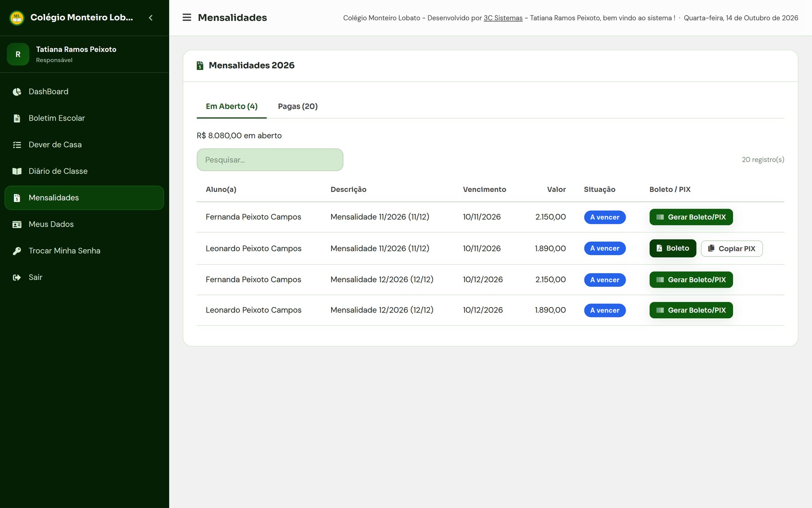The height and width of the screenshot is (508, 812).
Task: Switch to the Pagas (20) tab
Action: pos(298,106)
